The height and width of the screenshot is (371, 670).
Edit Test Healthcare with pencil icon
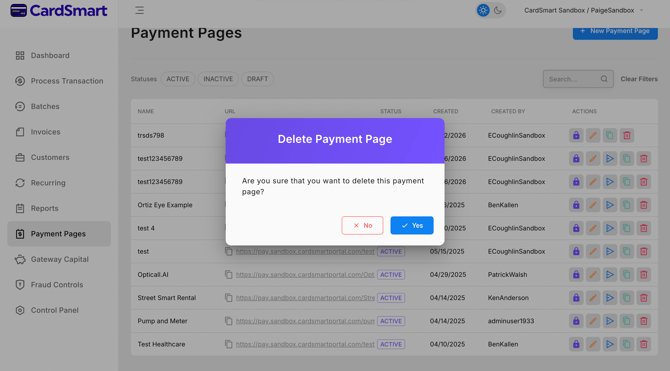click(x=593, y=344)
